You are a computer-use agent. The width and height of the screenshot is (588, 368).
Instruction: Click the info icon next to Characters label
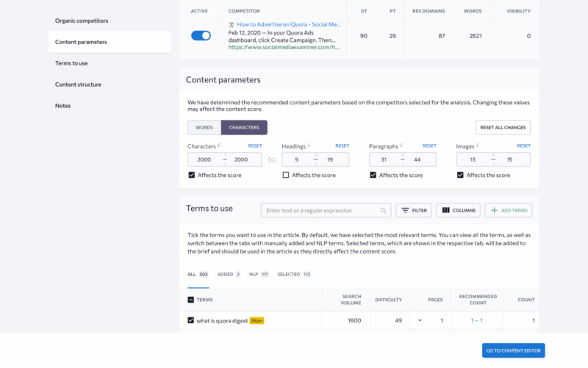tap(219, 146)
